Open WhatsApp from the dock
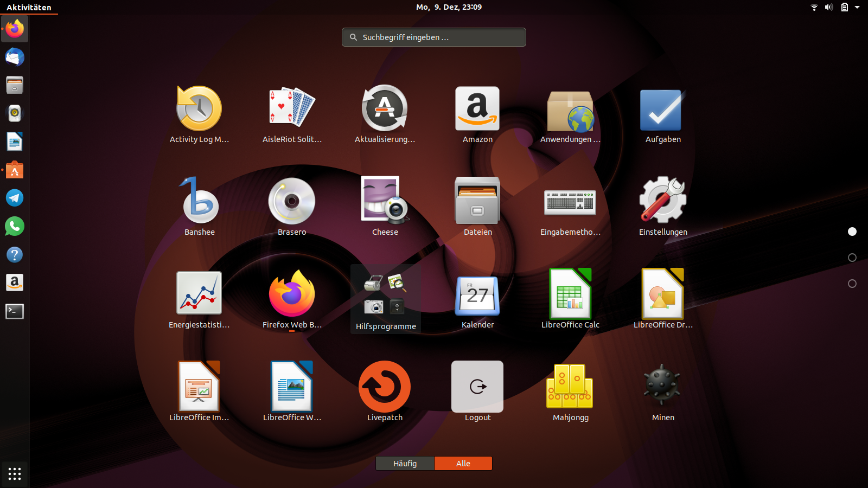Screen dimensions: 868x488 pyautogui.click(x=15, y=226)
